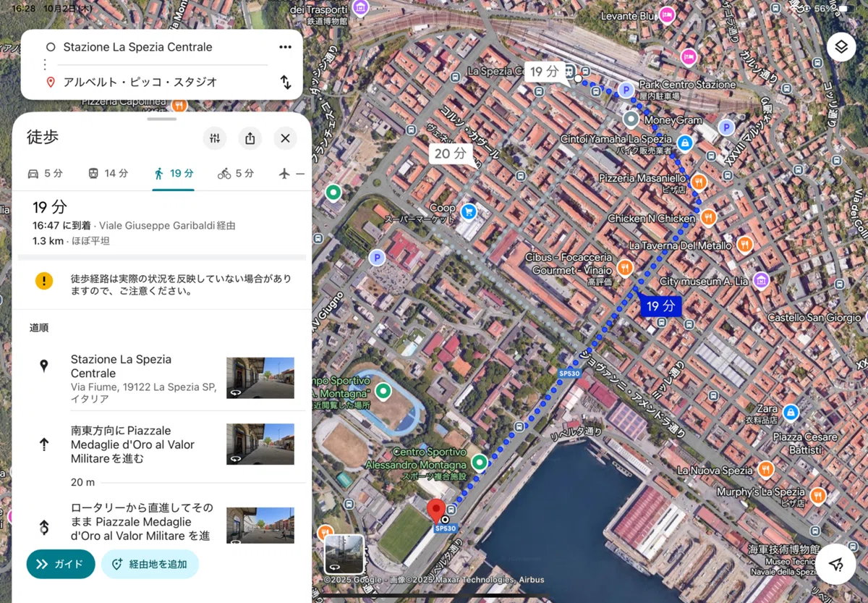Tap the 経由地を追加 button
The image size is (868, 603).
click(150, 564)
